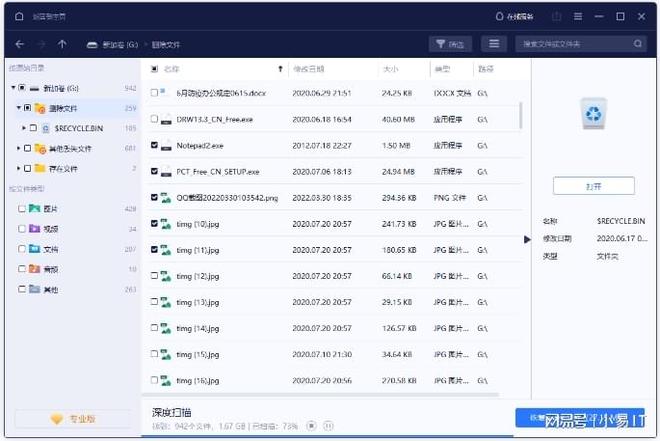The image size is (660, 441).
Task: Select the Notepad2.exe file name
Action: [200, 146]
